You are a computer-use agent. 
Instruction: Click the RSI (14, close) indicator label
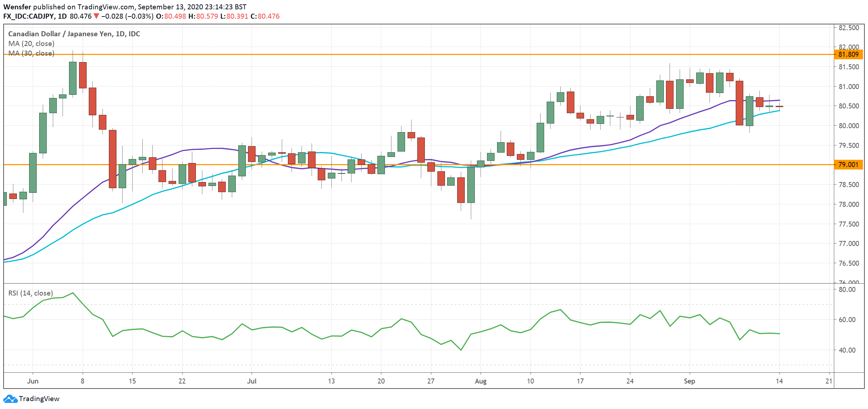click(x=31, y=293)
